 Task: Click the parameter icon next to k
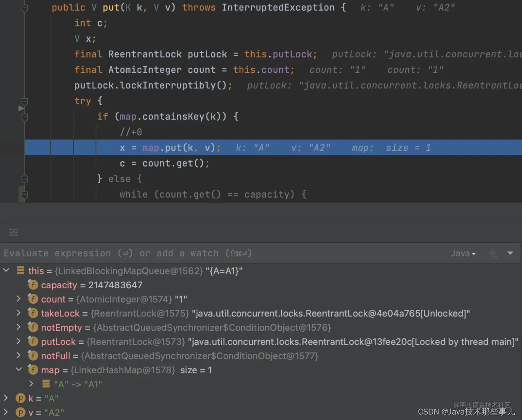[20, 398]
